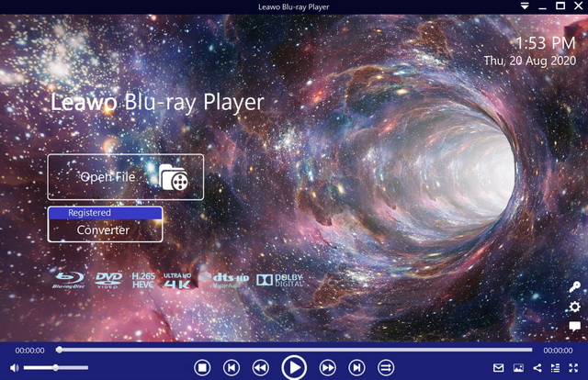The height and width of the screenshot is (380, 588).
Task: Click the envelope mail icon
Action: tap(498, 368)
